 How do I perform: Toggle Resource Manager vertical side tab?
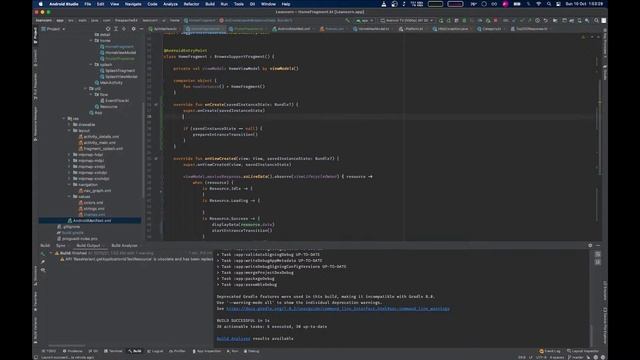point(36,124)
